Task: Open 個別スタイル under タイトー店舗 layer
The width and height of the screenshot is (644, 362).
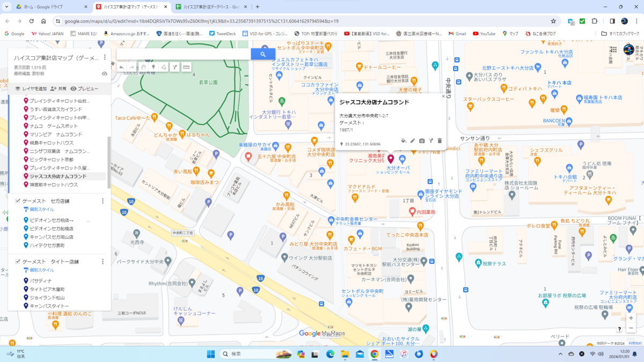Action: click(39, 270)
